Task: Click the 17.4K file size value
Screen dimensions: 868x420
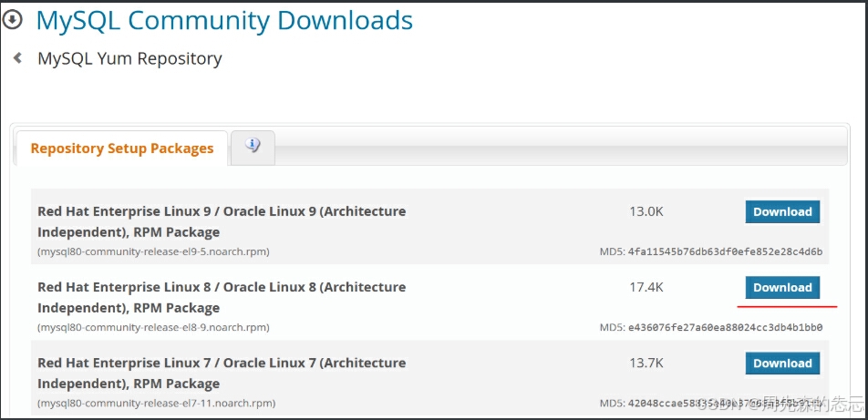Action: tap(646, 287)
